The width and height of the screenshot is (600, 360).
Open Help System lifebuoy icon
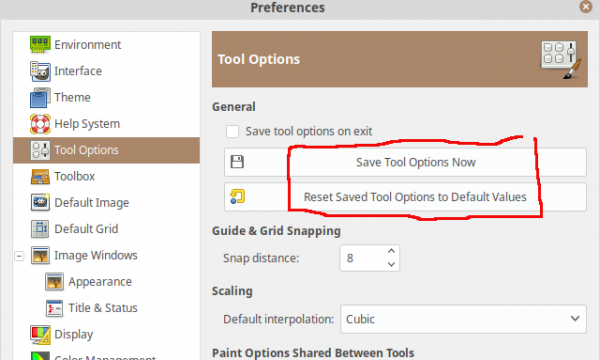[x=40, y=124]
